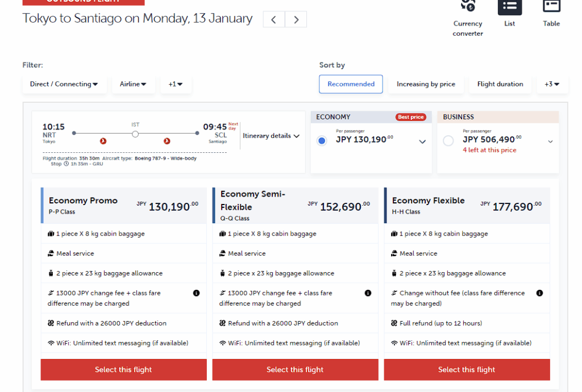Switch to Table view

pyautogui.click(x=551, y=11)
